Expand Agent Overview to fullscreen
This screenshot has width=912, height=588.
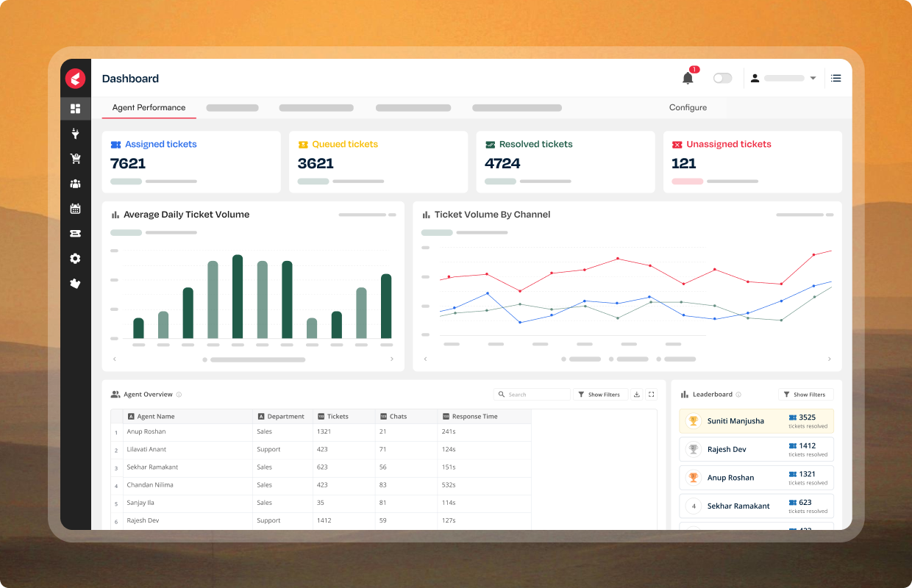pyautogui.click(x=651, y=395)
